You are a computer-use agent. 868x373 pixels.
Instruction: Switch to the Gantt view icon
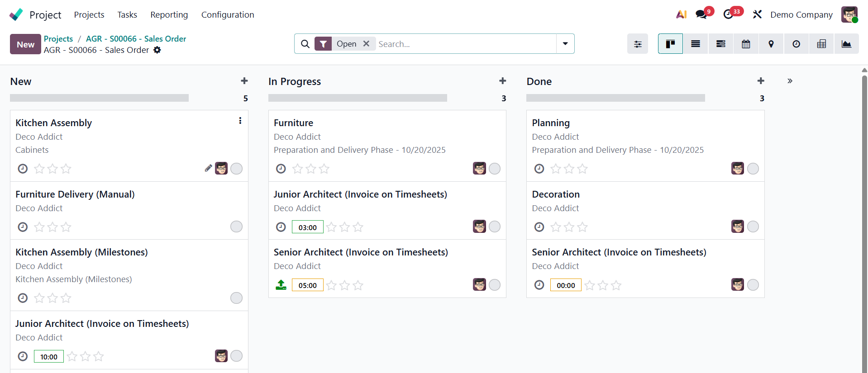pyautogui.click(x=721, y=44)
